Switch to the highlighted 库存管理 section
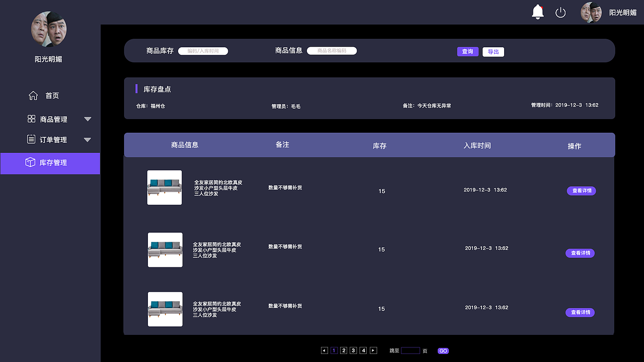The image size is (644, 362). click(x=54, y=162)
